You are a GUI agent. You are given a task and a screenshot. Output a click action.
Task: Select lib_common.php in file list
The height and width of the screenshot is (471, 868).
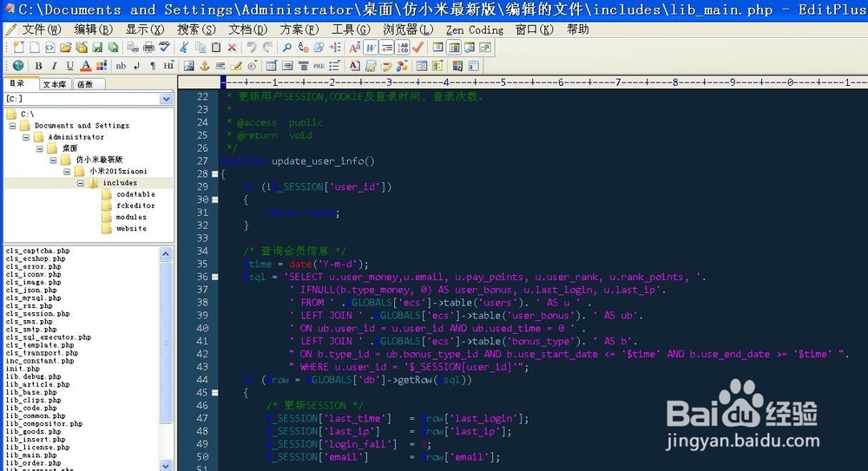[36, 415]
